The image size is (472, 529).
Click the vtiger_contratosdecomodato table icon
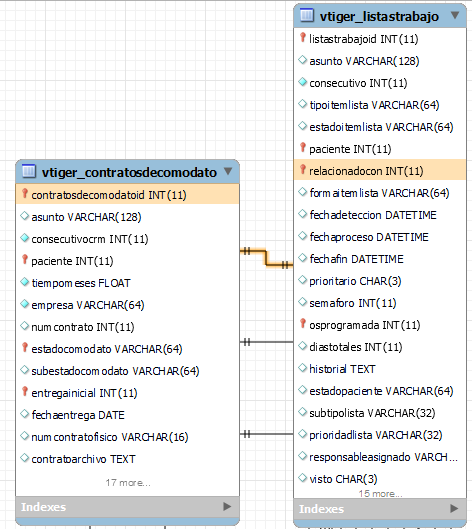coord(29,171)
